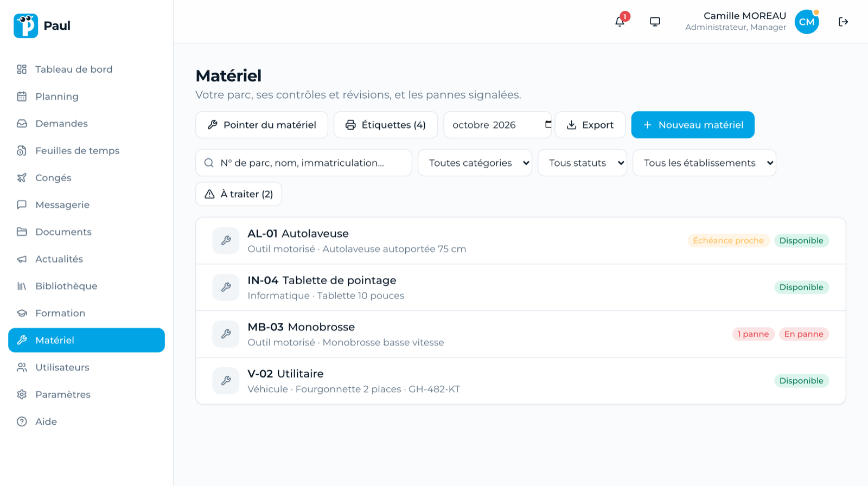
Task: Click Étiquettes (4) button
Action: (x=386, y=125)
